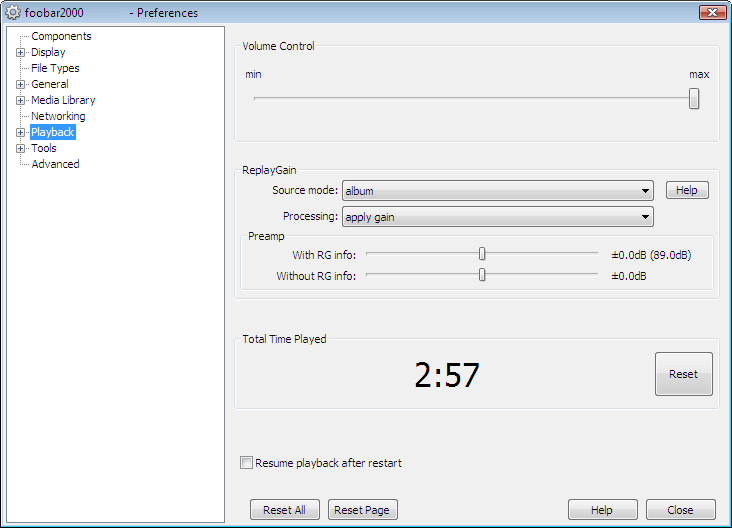
Task: Expand the Playback tree node
Action: [20, 132]
